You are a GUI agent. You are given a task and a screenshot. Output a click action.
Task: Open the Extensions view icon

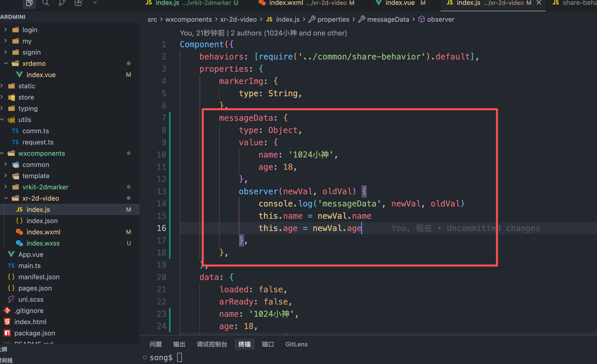[x=78, y=3]
